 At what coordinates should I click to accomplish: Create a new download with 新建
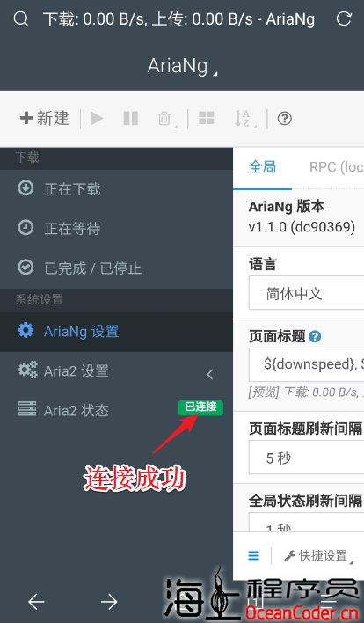45,118
